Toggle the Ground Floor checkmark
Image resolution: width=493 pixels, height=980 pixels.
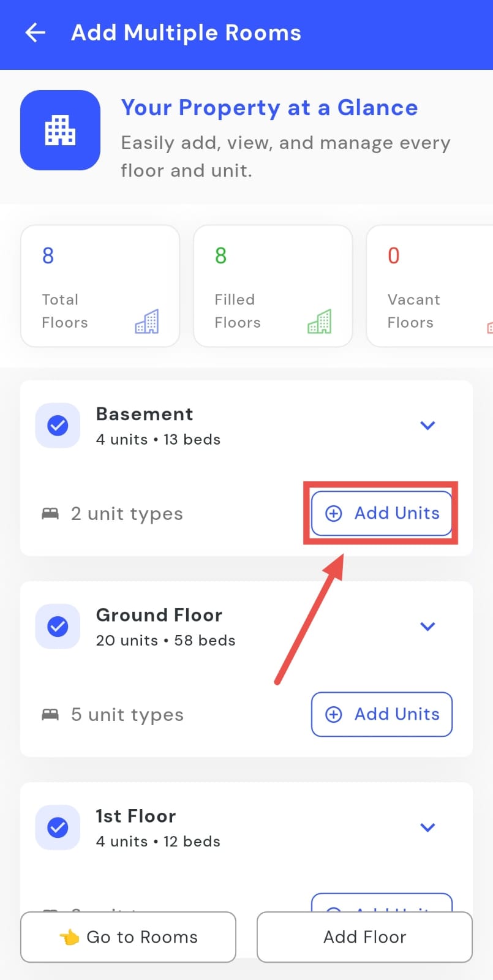(58, 626)
